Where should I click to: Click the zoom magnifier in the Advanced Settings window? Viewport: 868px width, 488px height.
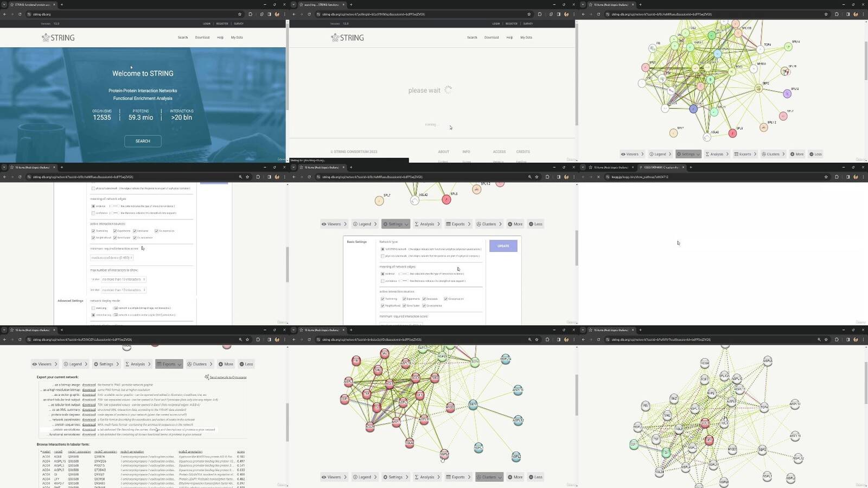(x=240, y=177)
